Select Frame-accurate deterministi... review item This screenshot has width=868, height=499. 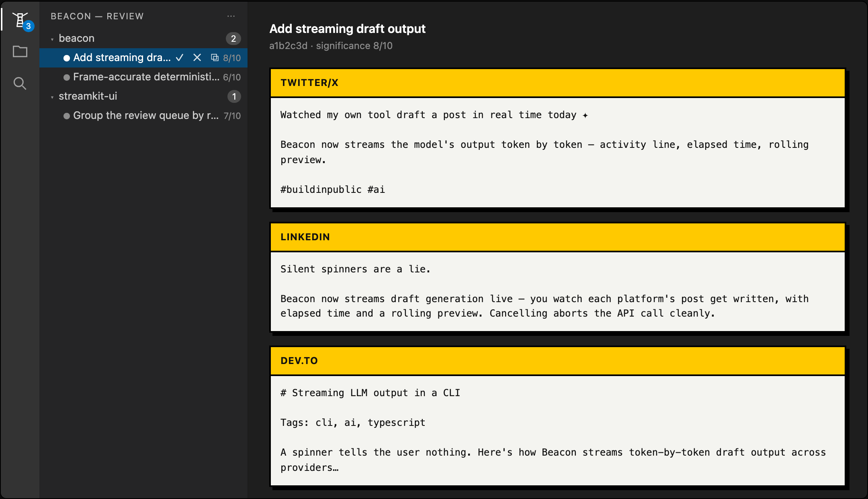pos(143,77)
